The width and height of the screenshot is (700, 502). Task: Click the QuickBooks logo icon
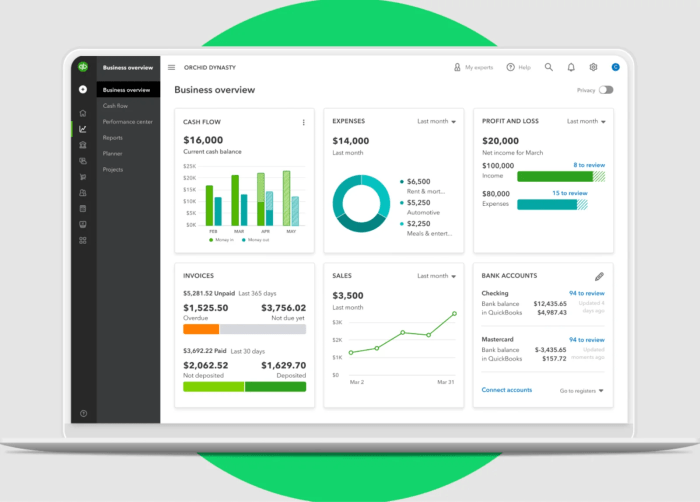tap(83, 67)
